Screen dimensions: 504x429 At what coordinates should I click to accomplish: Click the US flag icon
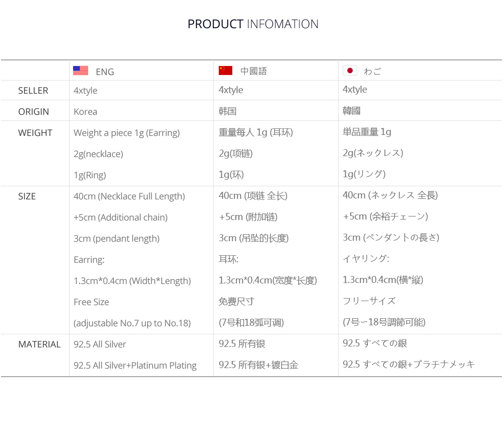pos(80,70)
